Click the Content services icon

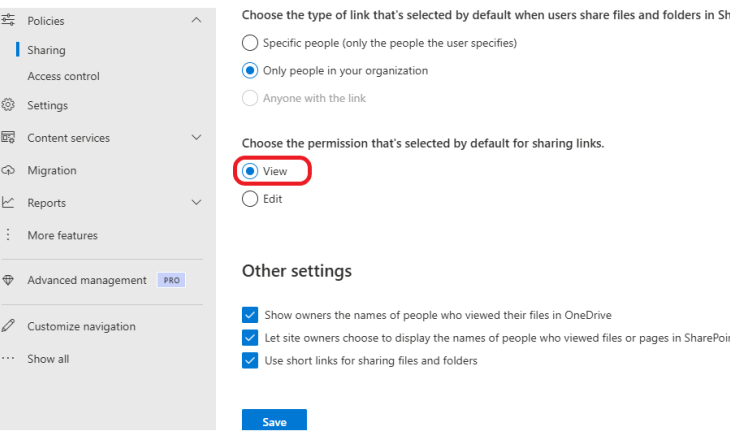pos(8,137)
